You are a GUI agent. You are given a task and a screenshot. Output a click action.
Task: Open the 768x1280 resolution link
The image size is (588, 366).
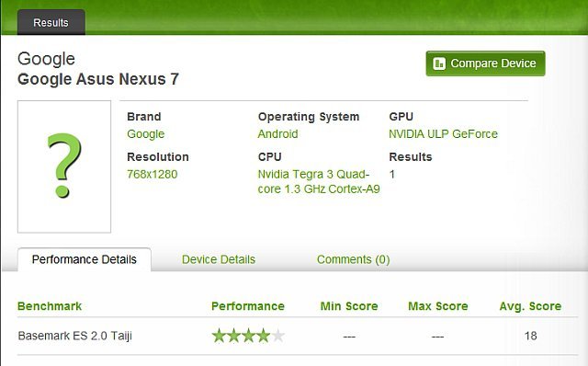coord(152,174)
